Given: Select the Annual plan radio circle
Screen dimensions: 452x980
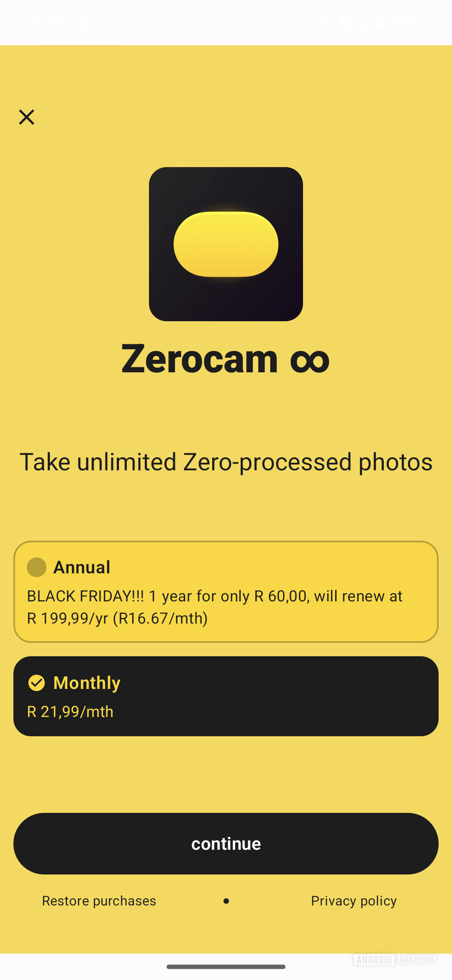Looking at the screenshot, I should (36, 567).
